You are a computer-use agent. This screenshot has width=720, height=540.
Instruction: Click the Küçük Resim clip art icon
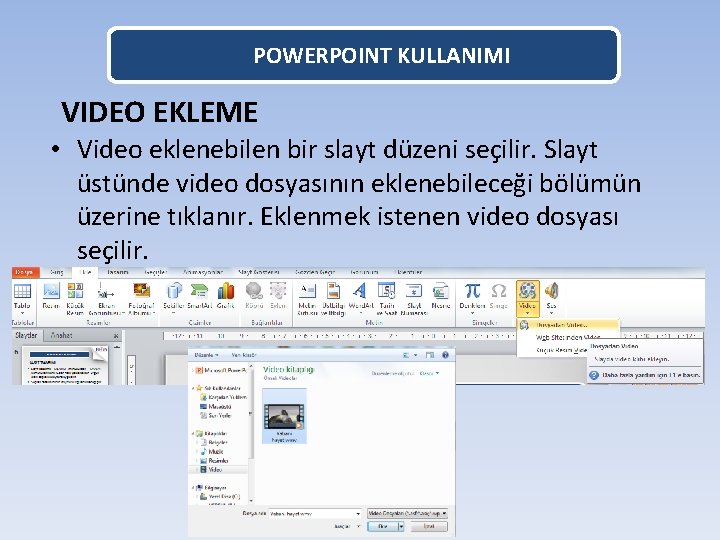pyautogui.click(x=75, y=291)
